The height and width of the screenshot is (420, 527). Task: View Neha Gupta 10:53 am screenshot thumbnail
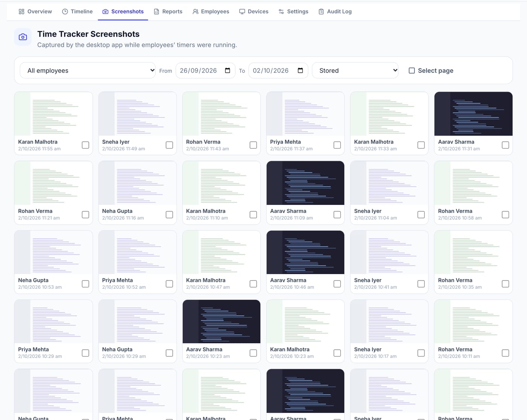(53, 252)
